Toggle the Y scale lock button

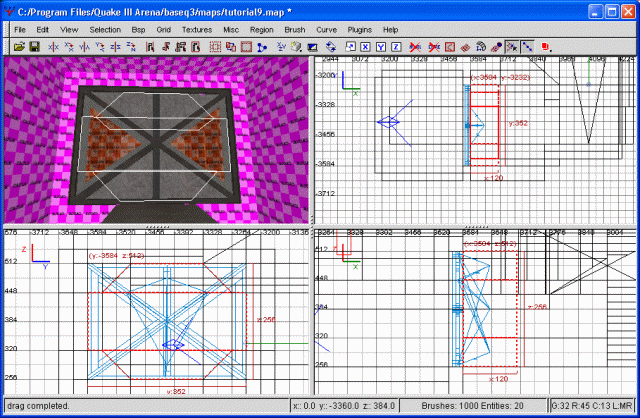(381, 47)
